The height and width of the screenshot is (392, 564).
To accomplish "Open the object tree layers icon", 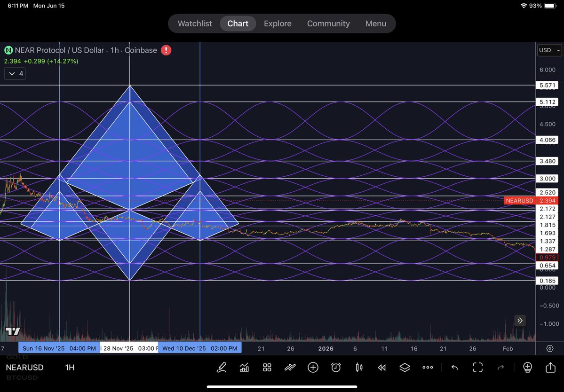I will point(405,367).
